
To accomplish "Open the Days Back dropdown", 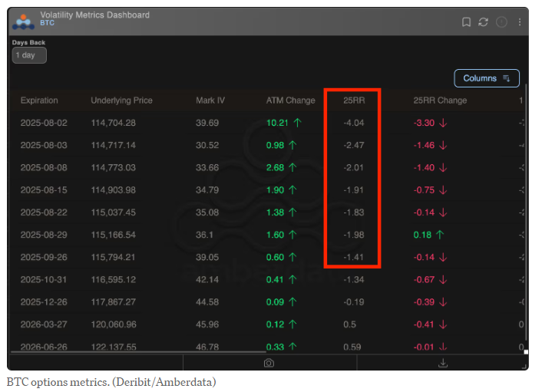I will tap(29, 55).
